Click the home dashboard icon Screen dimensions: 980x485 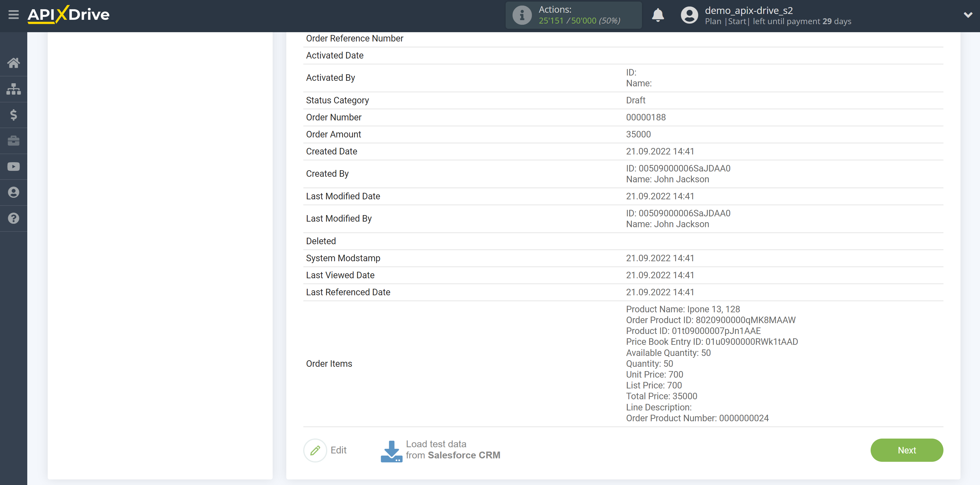tap(13, 61)
